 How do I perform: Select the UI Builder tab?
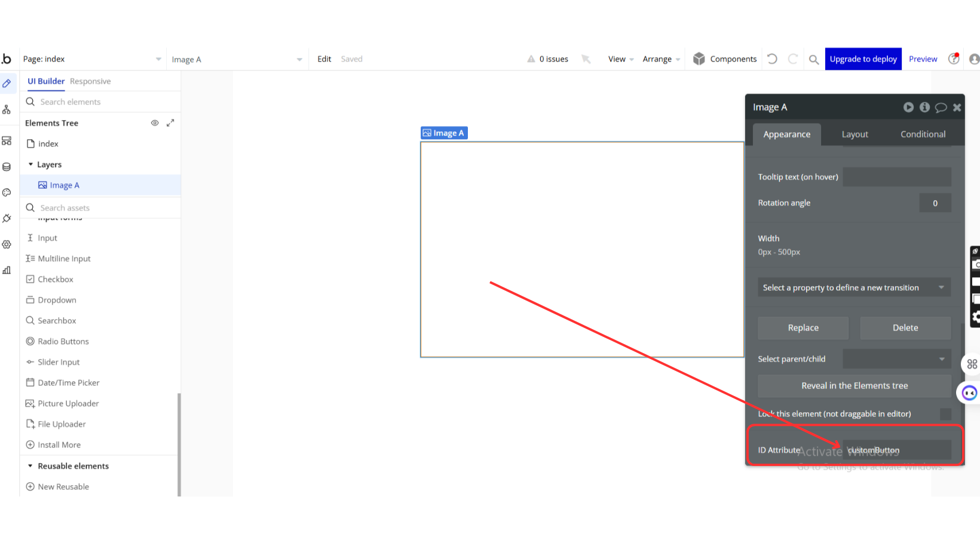(46, 81)
